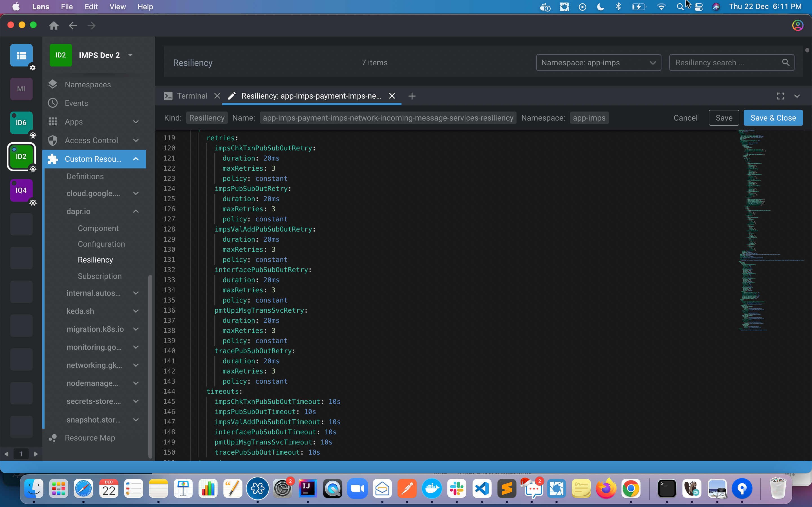Viewport: 812px width, 507px height.
Task: Click the back navigation arrow
Action: (x=72, y=25)
